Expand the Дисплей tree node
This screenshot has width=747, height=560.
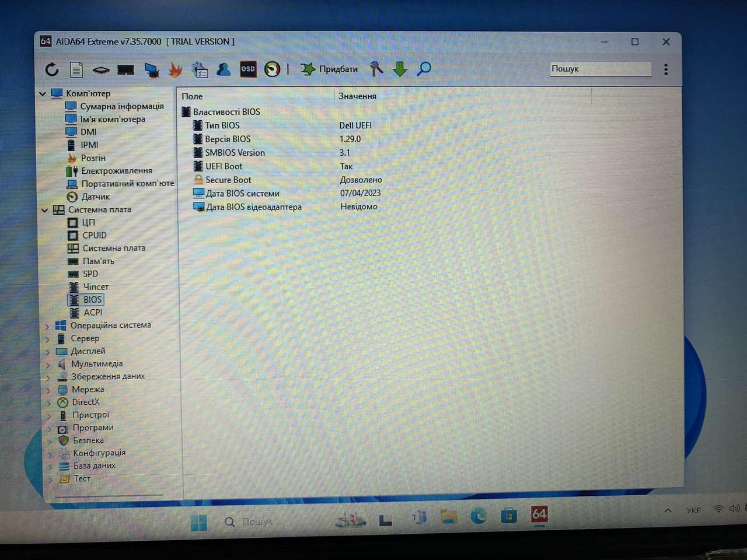coord(47,352)
